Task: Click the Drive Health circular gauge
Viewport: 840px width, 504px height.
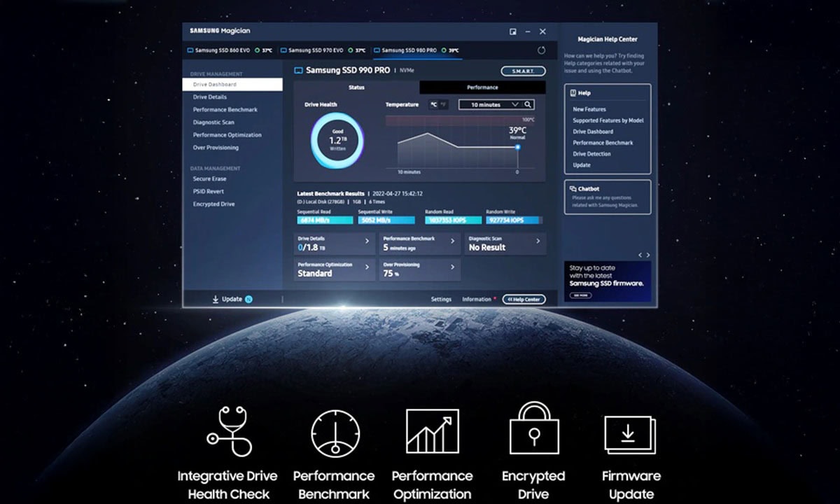Action: click(x=337, y=140)
